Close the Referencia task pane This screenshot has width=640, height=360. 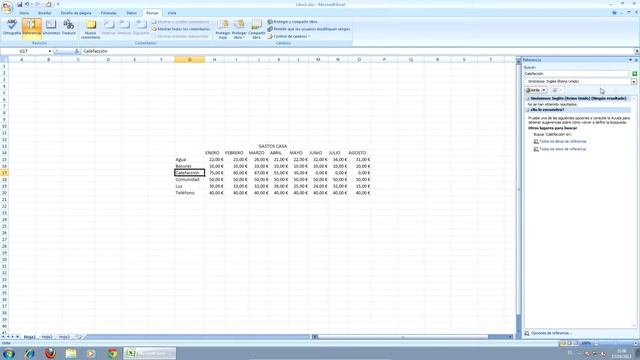[x=636, y=60]
